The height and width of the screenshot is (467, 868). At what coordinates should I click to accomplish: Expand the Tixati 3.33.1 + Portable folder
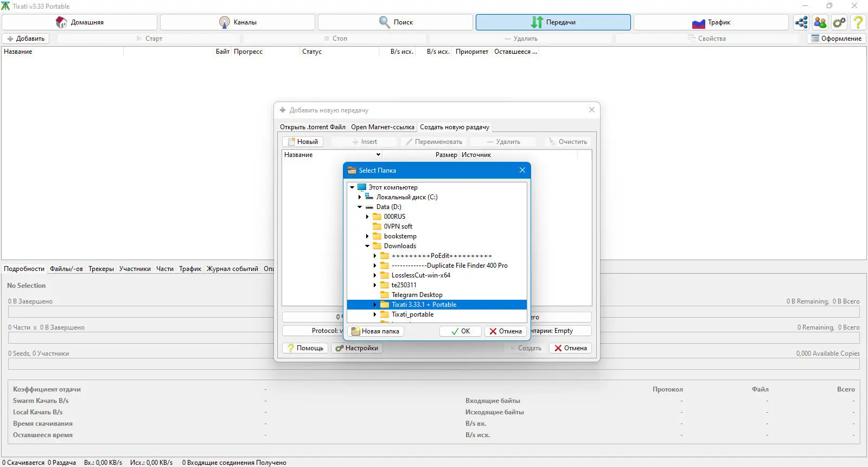(375, 305)
